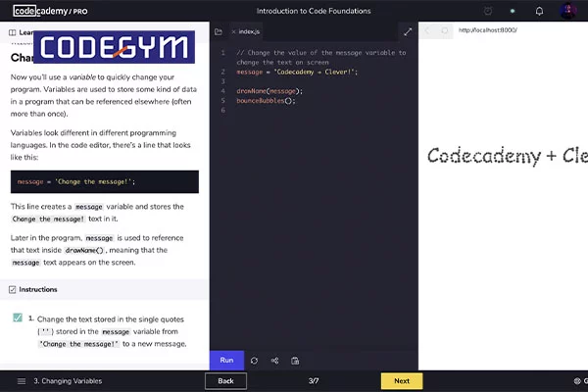
Task: Click the Back button
Action: pos(225,381)
